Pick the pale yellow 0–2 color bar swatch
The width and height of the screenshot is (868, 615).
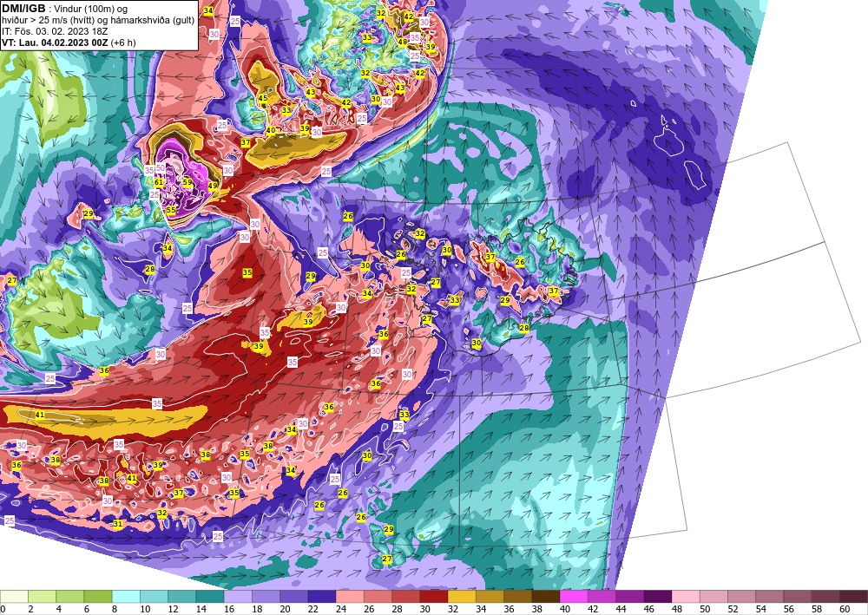(x=14, y=596)
